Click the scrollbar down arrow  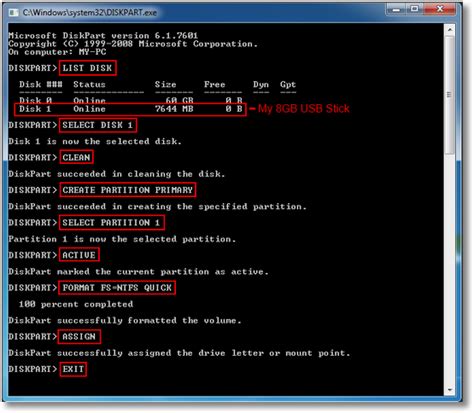tap(450, 390)
